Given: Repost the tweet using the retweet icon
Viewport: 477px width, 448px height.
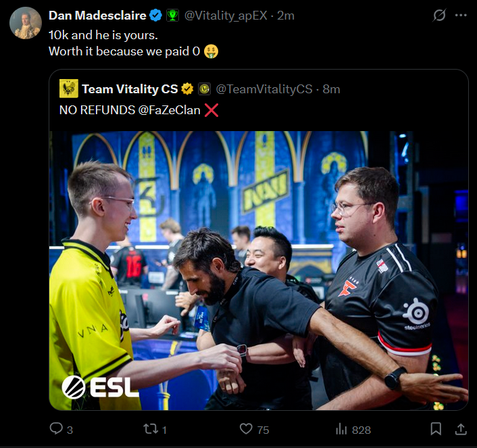Looking at the screenshot, I should coord(151,429).
